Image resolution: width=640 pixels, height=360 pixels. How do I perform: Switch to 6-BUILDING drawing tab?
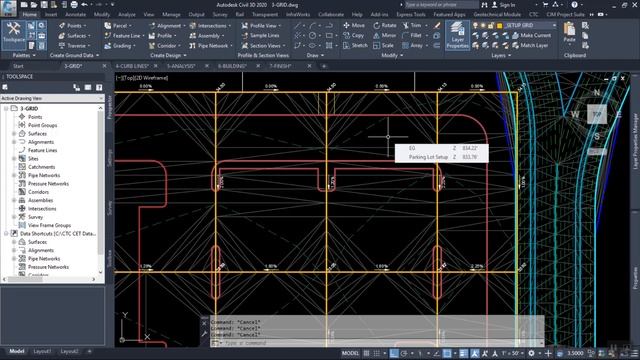click(232, 66)
